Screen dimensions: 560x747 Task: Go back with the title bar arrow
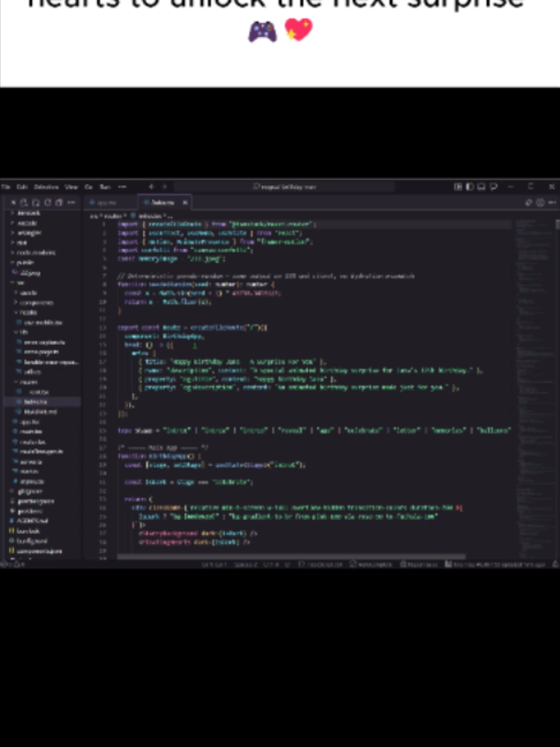pyautogui.click(x=151, y=186)
